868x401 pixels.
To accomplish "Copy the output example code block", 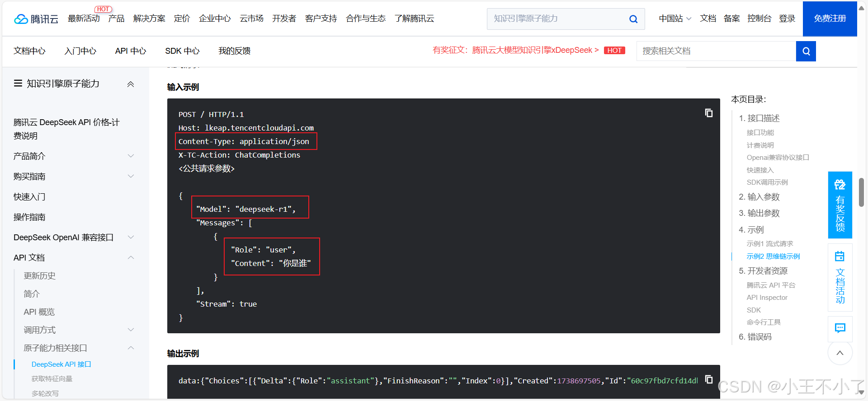I will [x=709, y=379].
